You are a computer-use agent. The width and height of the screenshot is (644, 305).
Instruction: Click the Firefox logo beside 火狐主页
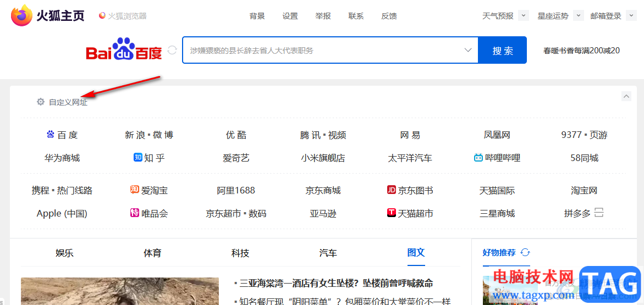click(21, 16)
